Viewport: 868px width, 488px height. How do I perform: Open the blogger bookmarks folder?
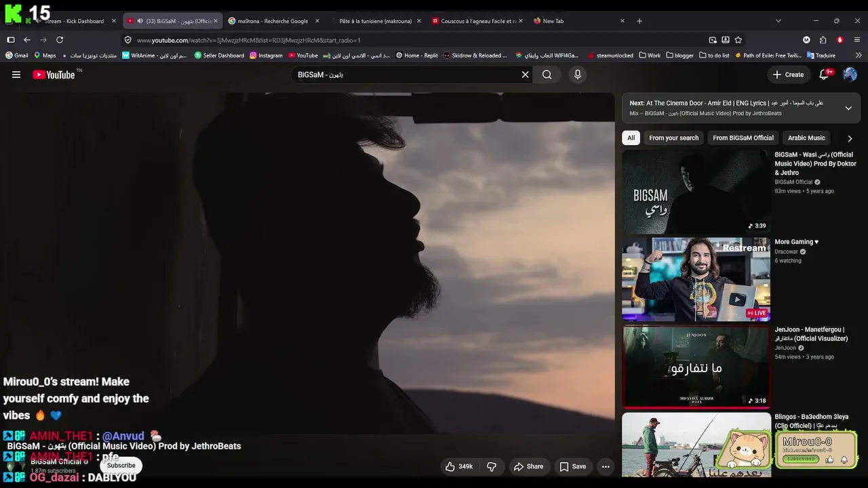point(680,56)
